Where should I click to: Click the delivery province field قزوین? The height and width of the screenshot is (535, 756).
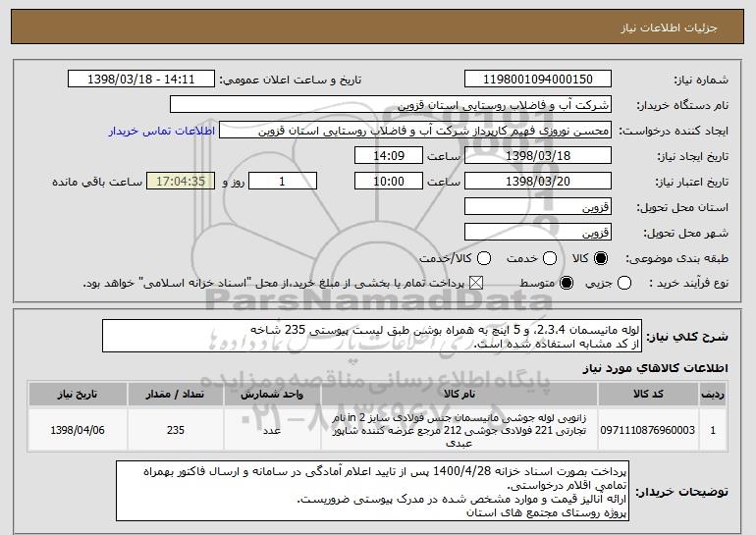pyautogui.click(x=538, y=207)
